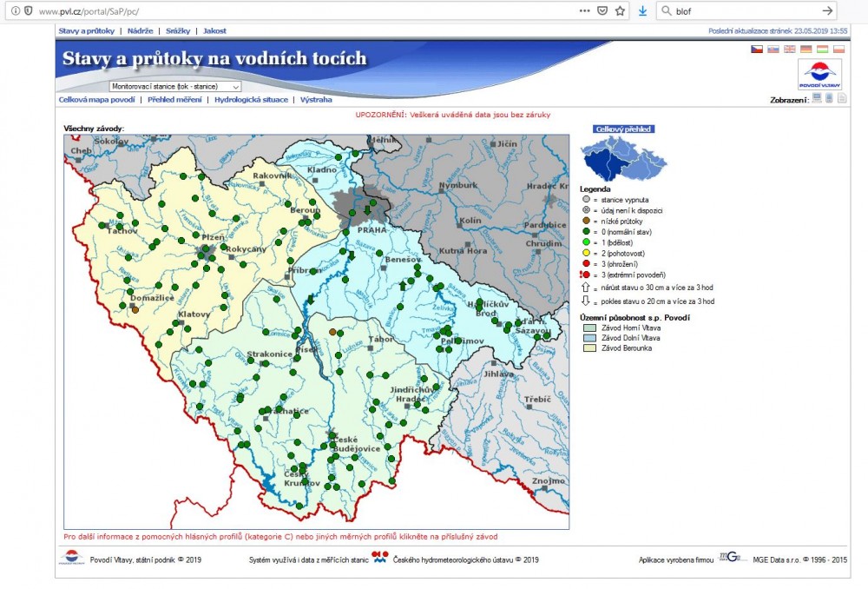Screen dimensions: 868x589
Task: Click the Povodí Vltavy logo
Action: point(819,75)
